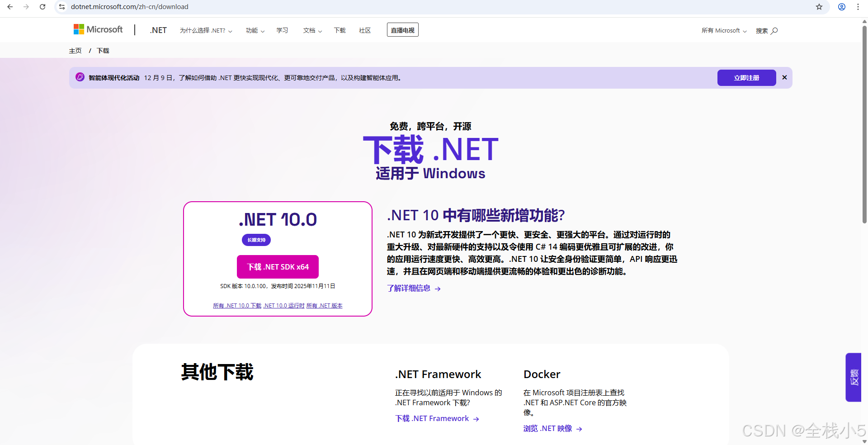The image size is (868, 445).
Task: Open the 下载 nav item
Action: click(340, 30)
